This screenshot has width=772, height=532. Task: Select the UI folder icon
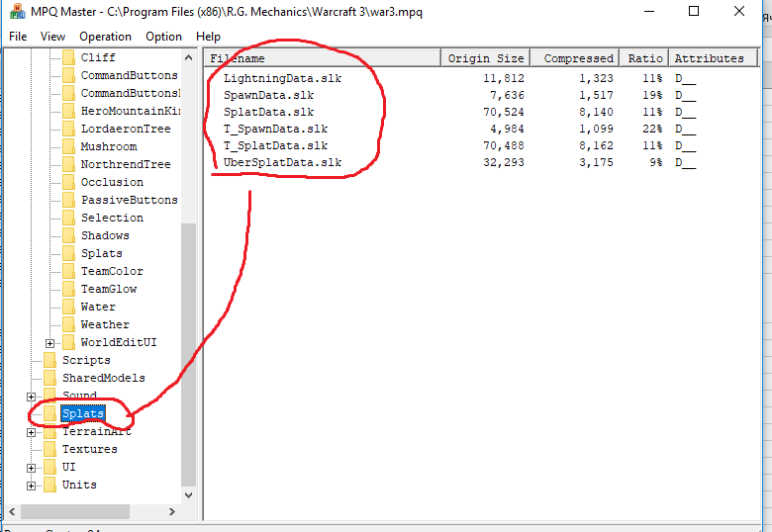click(x=49, y=467)
